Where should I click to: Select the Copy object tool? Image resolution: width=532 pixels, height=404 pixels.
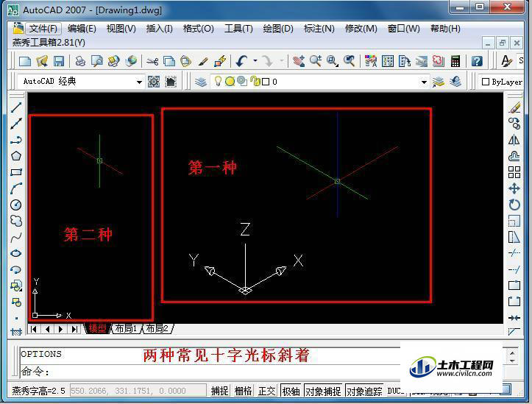click(x=514, y=124)
